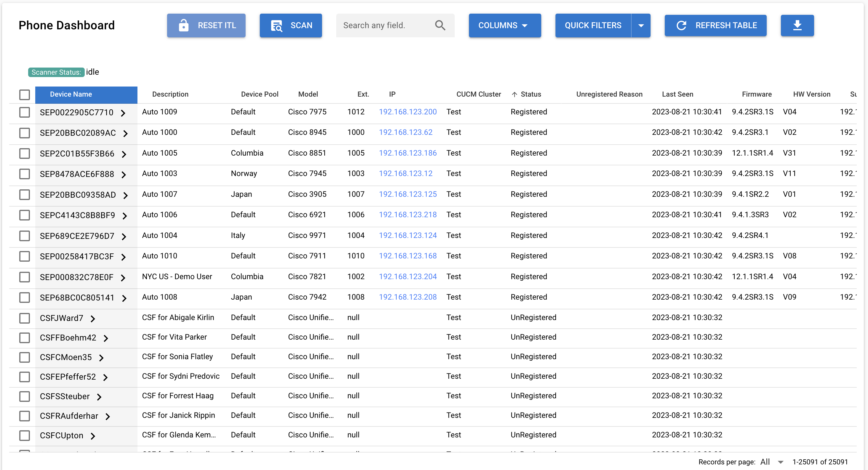Image resolution: width=868 pixels, height=470 pixels.
Task: Click the Refresh Table circular arrow icon
Action: 681,25
